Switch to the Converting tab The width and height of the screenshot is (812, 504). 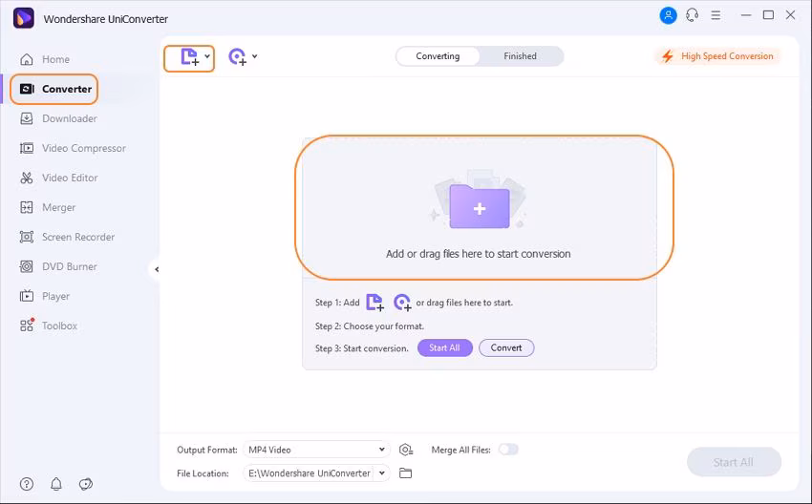pyautogui.click(x=438, y=56)
